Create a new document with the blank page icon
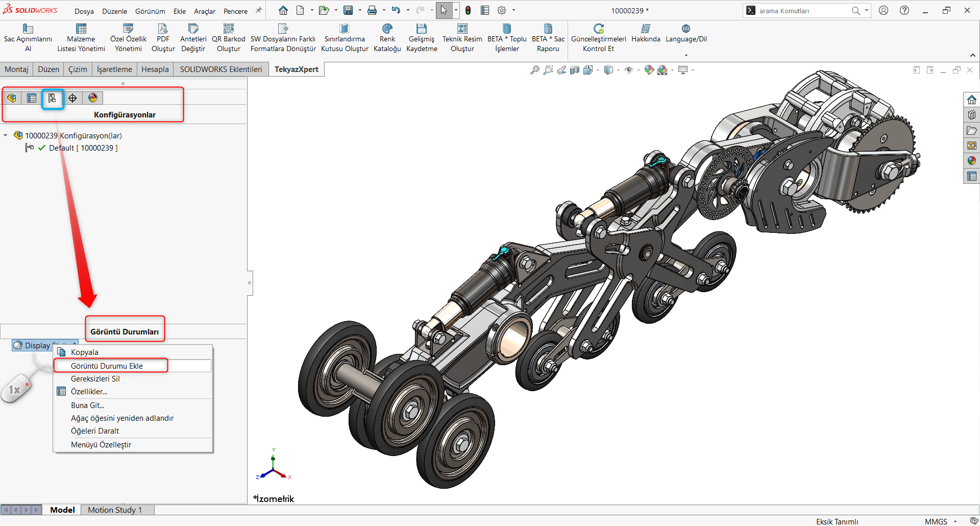Screen dimensions: 980x526 point(300,10)
